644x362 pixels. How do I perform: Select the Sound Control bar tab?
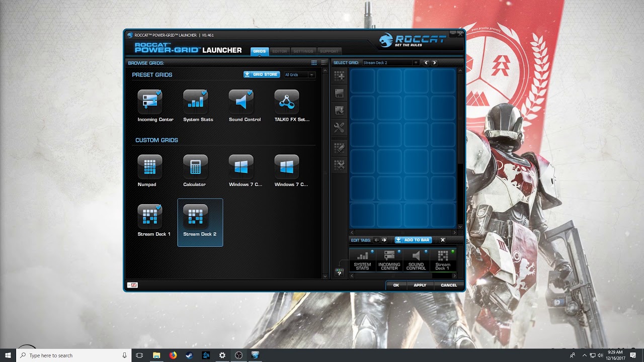[416, 260]
